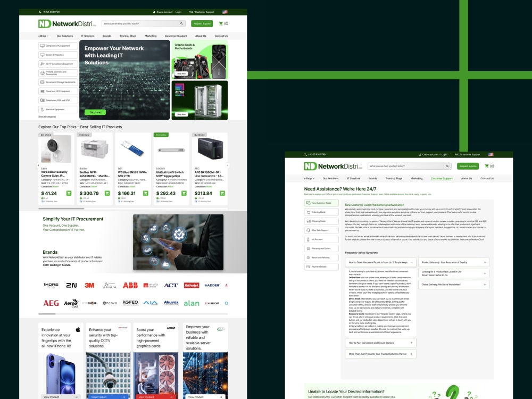Open Customer Support in the homepage navigation
This screenshot has height=399, width=532.
pos(176,36)
